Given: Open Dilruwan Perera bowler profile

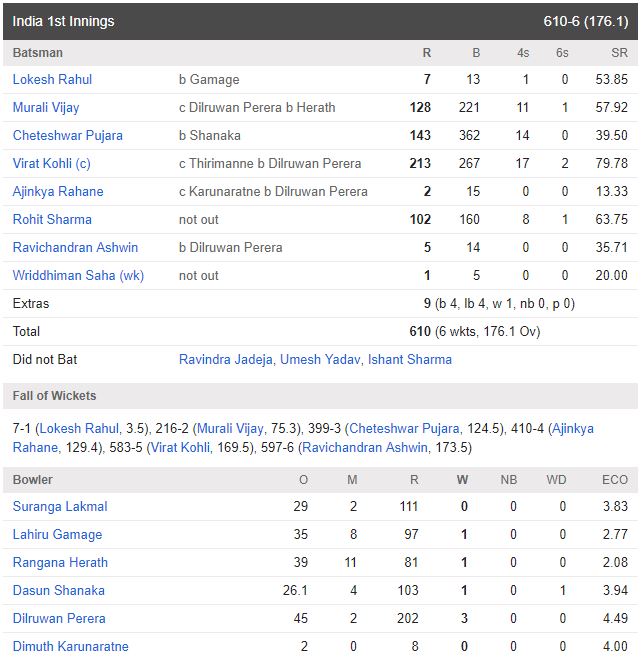Looking at the screenshot, I should click(x=59, y=618).
